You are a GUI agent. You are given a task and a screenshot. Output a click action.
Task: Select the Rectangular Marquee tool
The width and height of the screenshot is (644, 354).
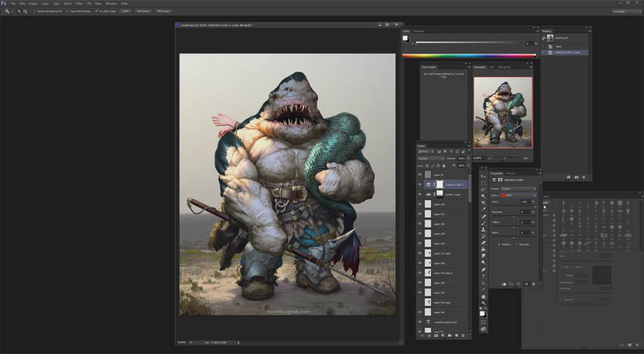[x=484, y=183]
